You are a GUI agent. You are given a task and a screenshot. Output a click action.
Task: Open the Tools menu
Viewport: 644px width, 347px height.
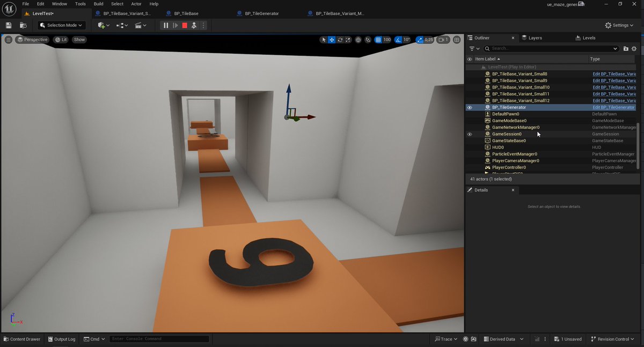click(x=80, y=4)
